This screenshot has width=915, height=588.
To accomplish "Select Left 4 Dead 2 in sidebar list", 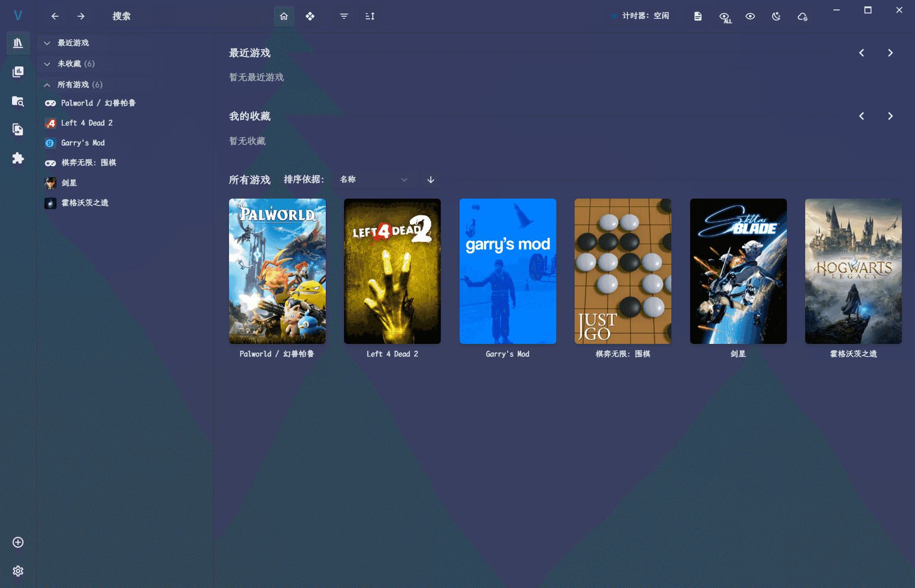I will point(87,123).
